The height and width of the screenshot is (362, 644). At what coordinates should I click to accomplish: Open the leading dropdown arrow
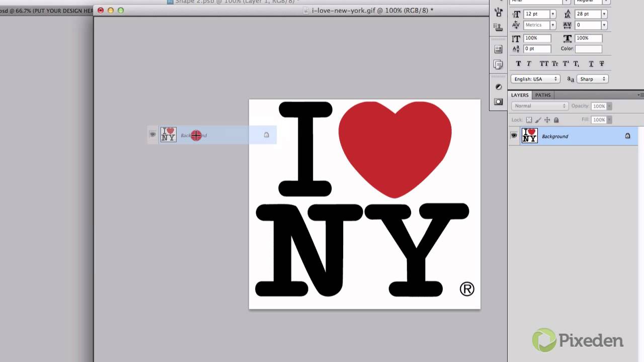click(x=604, y=14)
